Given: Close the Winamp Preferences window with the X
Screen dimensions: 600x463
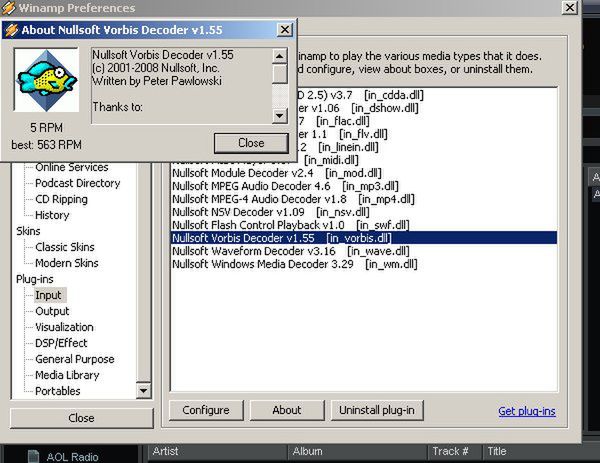Looking at the screenshot, I should [x=569, y=7].
